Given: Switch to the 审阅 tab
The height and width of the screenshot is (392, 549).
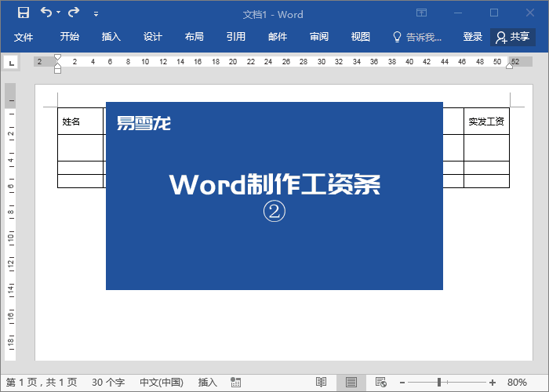Looking at the screenshot, I should click(319, 37).
